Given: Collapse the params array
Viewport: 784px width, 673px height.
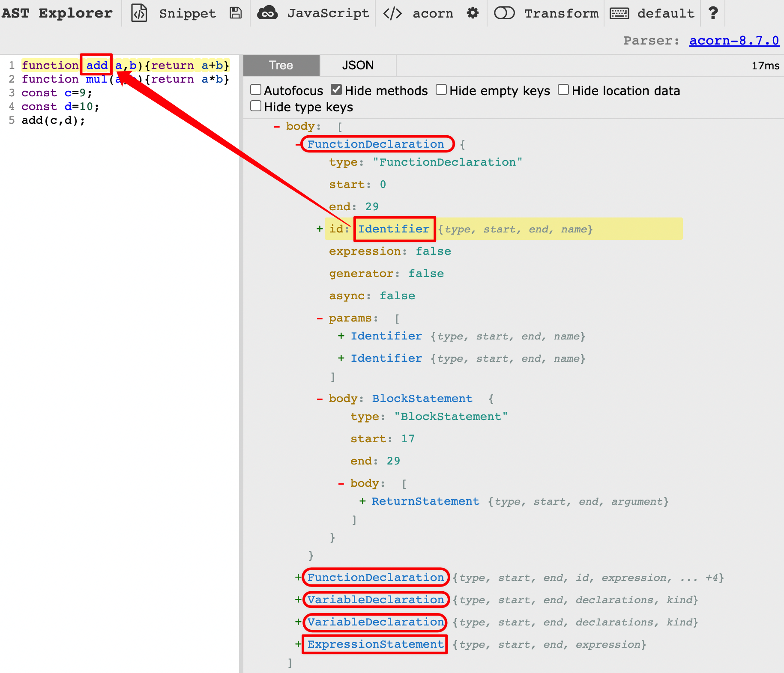Looking at the screenshot, I should pos(320,318).
